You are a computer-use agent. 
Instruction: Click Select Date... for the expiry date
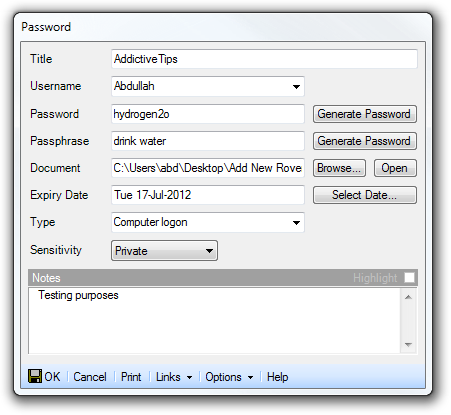[365, 195]
